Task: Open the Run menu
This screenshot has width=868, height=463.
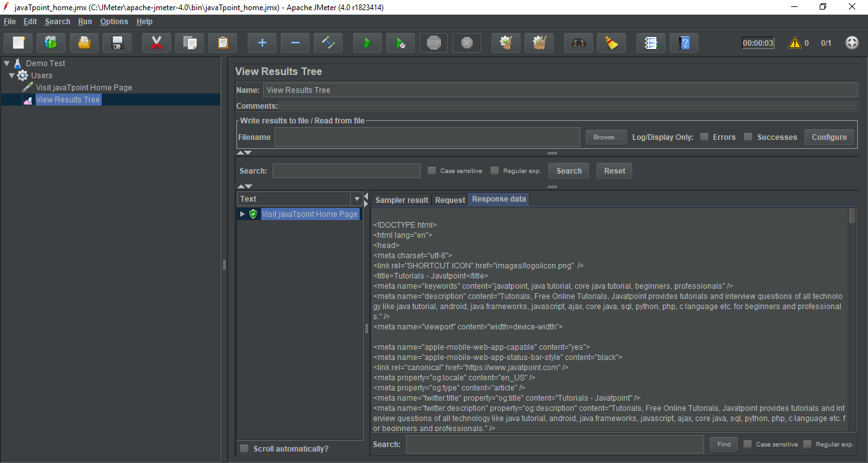Action: coord(85,21)
